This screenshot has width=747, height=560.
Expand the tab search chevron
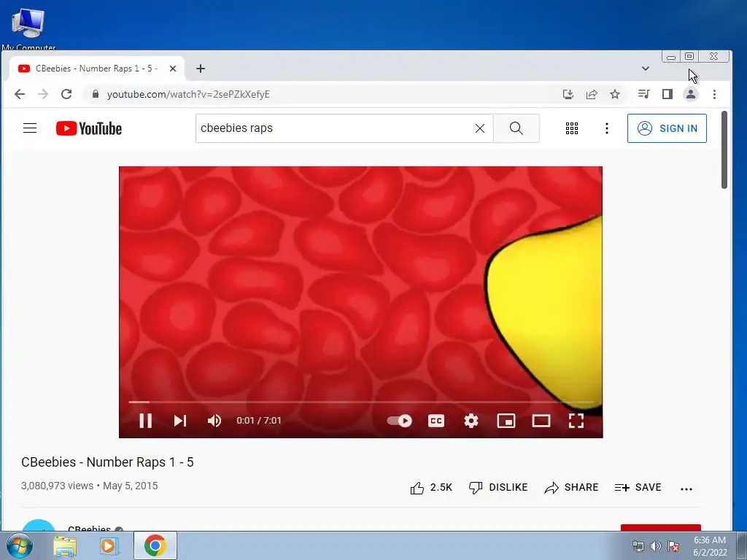[646, 69]
